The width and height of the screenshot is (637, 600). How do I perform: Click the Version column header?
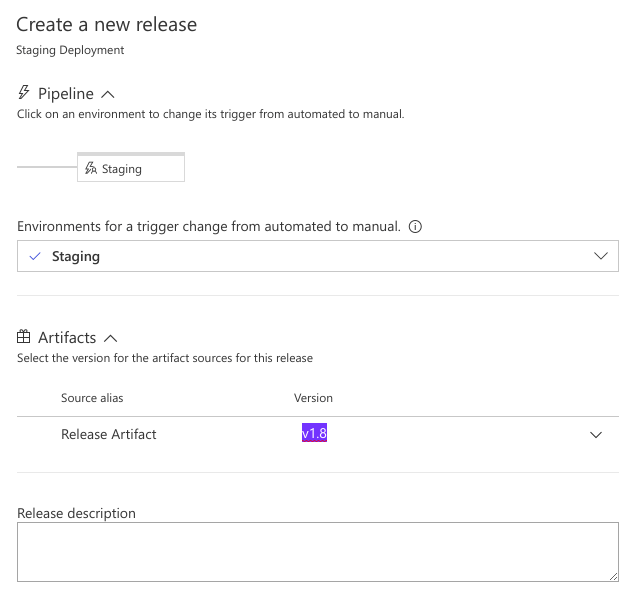tap(313, 398)
